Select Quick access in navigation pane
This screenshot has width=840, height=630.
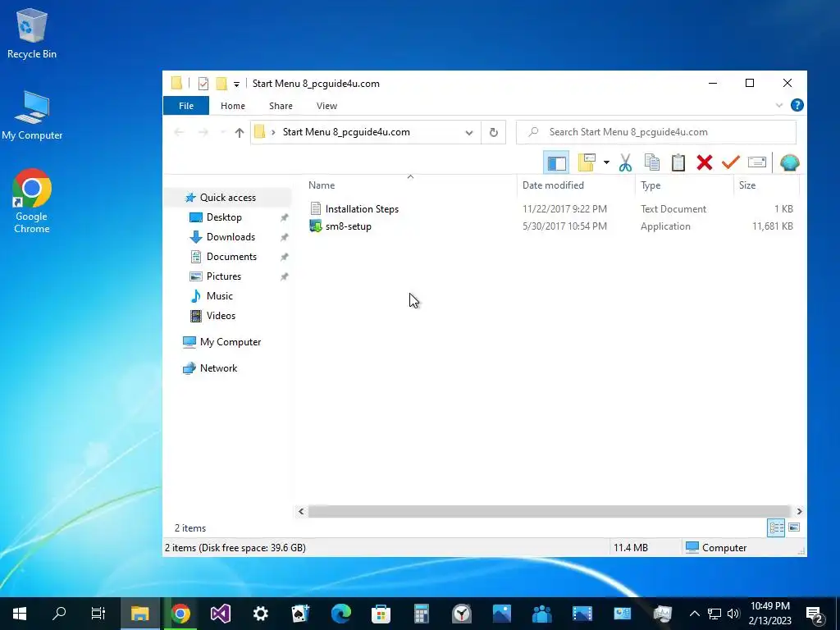tap(228, 198)
